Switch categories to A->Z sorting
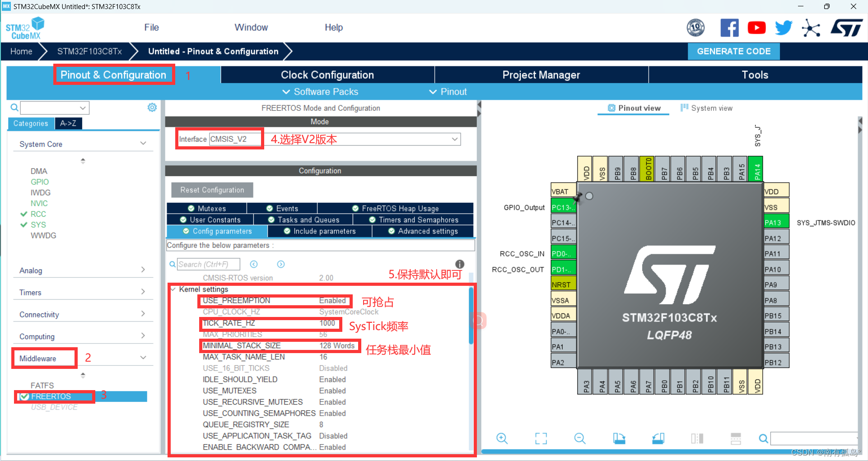 point(68,123)
